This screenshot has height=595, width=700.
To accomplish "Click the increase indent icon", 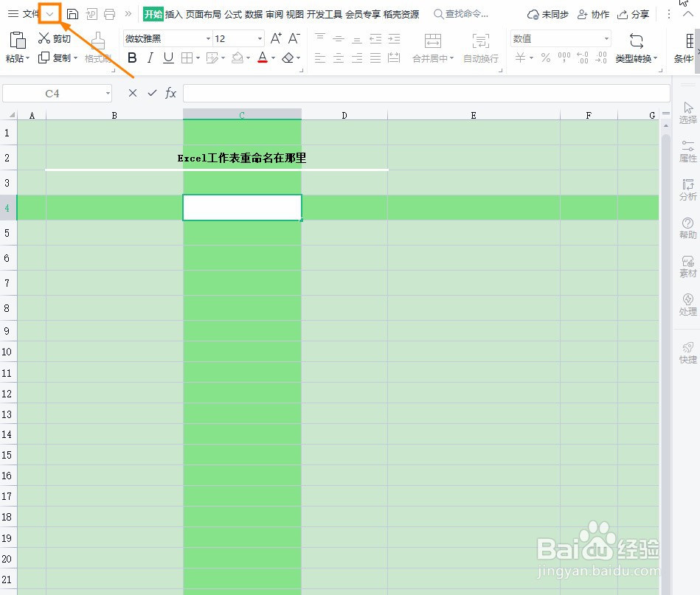I will (394, 39).
